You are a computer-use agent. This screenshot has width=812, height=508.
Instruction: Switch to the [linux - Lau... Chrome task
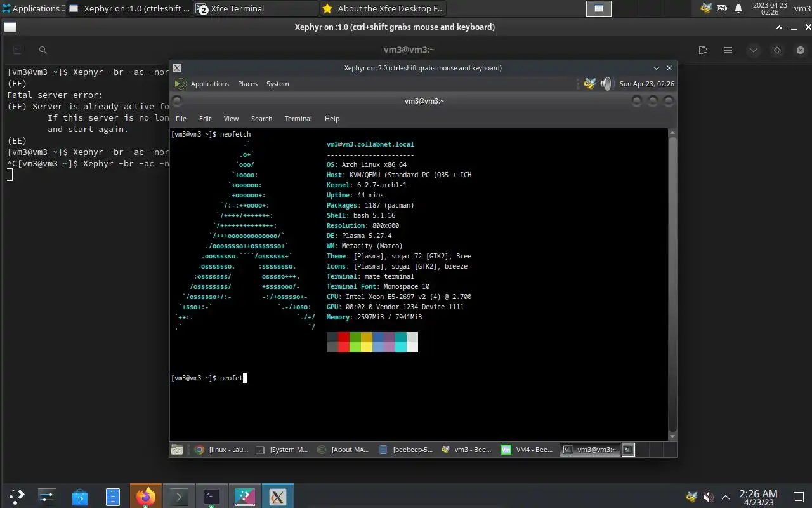point(221,450)
